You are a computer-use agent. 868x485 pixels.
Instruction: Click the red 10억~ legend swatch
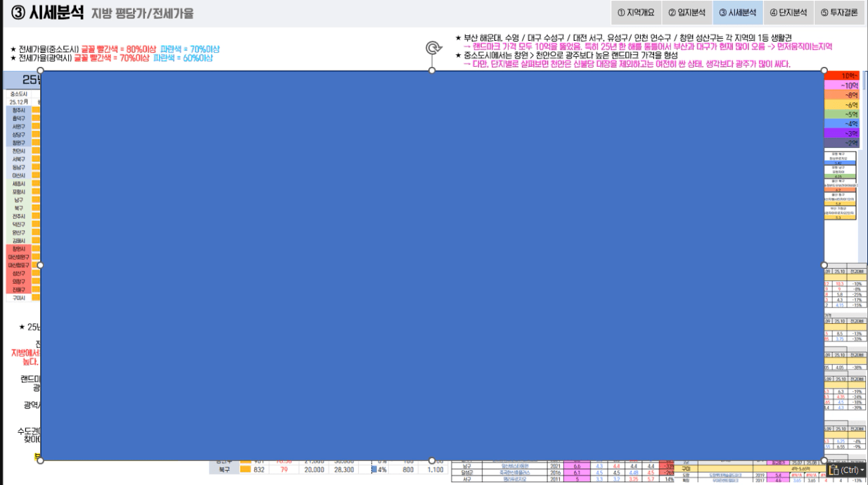click(x=841, y=75)
